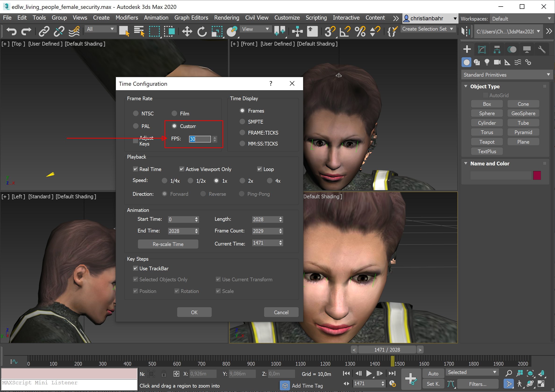Create a Teapot primitive button
This screenshot has width=555, height=392.
click(x=487, y=142)
